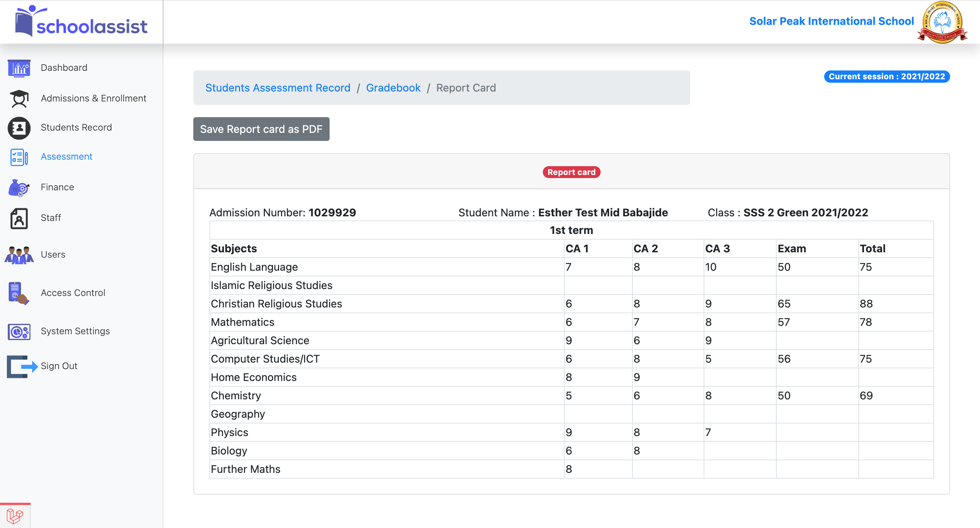Click Save Report card as PDF

[x=261, y=129]
